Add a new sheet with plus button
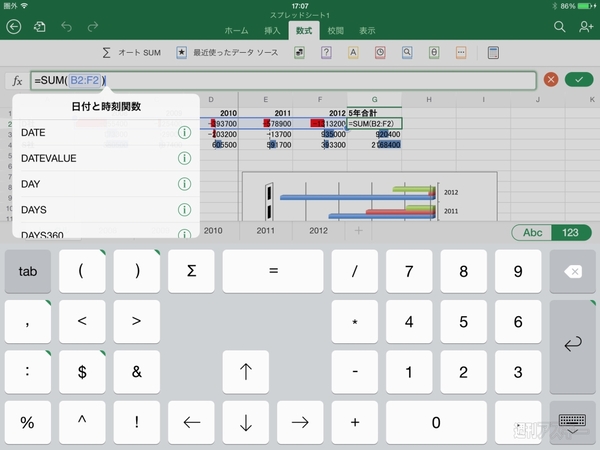 tap(359, 231)
